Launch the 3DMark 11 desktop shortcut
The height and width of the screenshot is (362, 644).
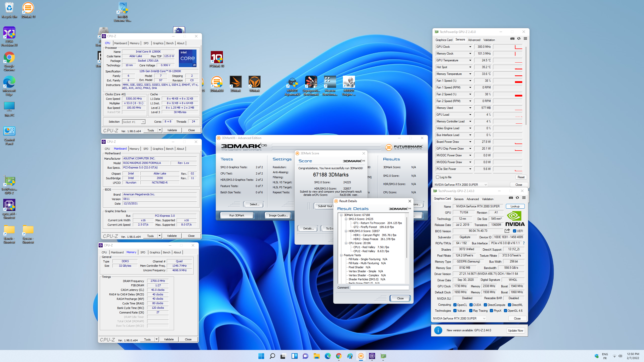click(28, 10)
